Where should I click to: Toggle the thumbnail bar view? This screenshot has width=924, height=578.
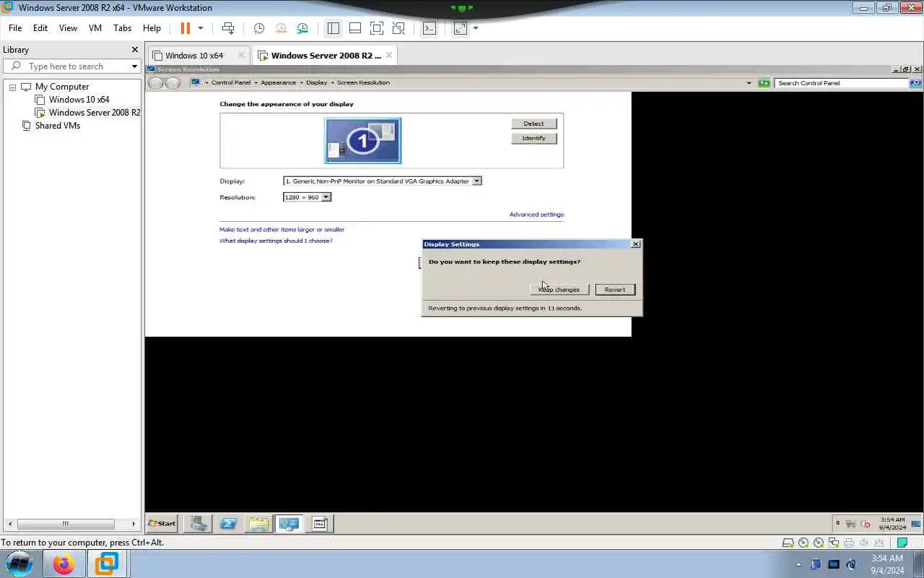point(354,28)
